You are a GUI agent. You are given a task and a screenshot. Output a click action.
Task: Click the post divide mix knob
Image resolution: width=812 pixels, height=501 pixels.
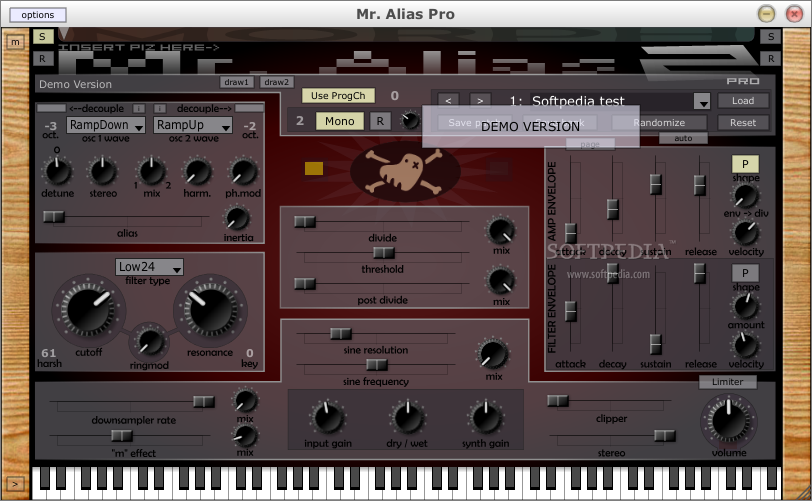(500, 281)
